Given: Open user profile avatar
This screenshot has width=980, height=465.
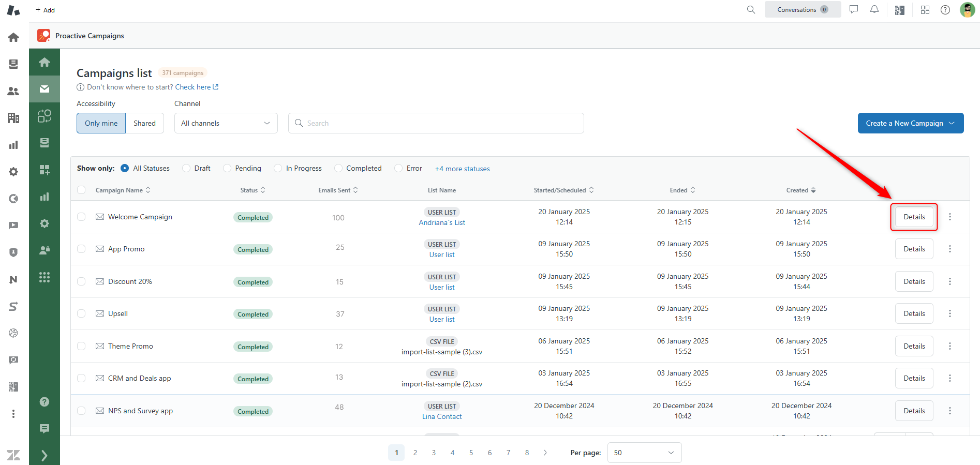Looking at the screenshot, I should click(x=967, y=10).
